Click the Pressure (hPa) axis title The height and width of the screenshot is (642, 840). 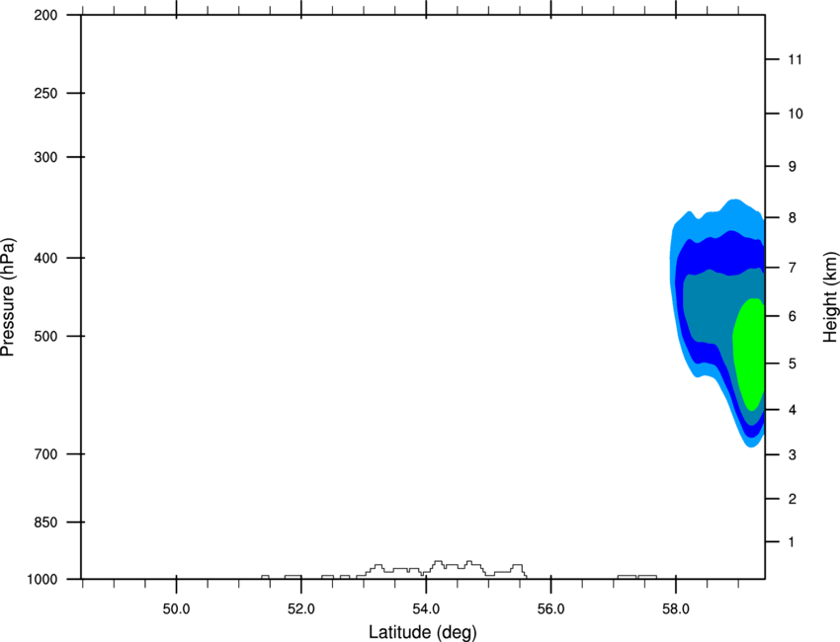click(8, 297)
